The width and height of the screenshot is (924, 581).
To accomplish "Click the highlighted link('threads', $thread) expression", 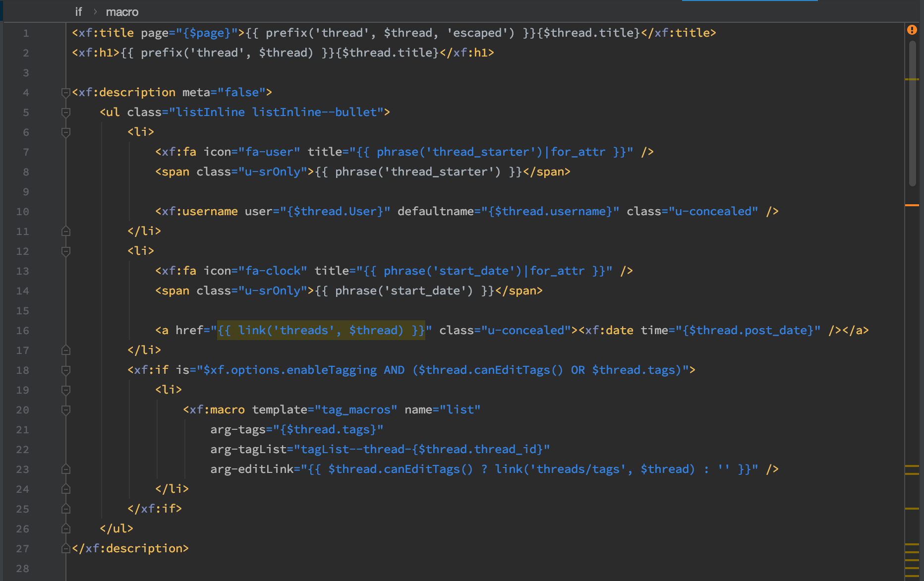I will pos(321,331).
